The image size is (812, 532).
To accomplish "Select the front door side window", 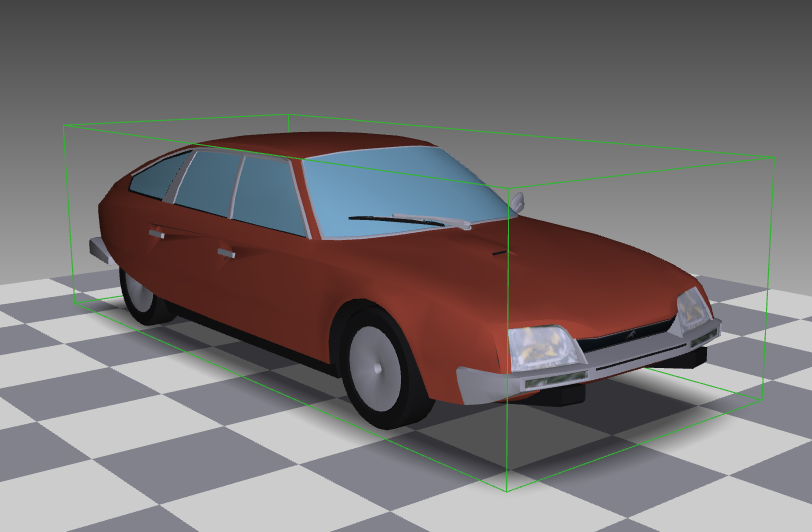I will pos(269,196).
